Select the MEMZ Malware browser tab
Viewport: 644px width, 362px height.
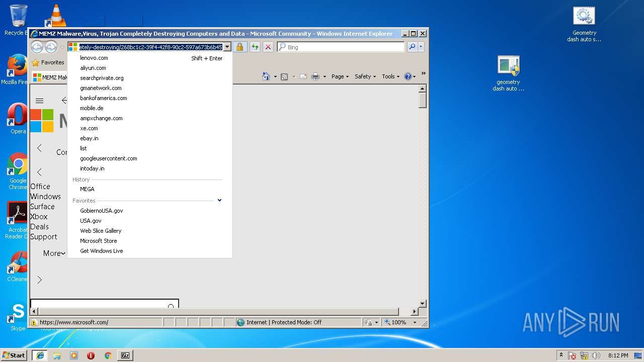coord(50,77)
